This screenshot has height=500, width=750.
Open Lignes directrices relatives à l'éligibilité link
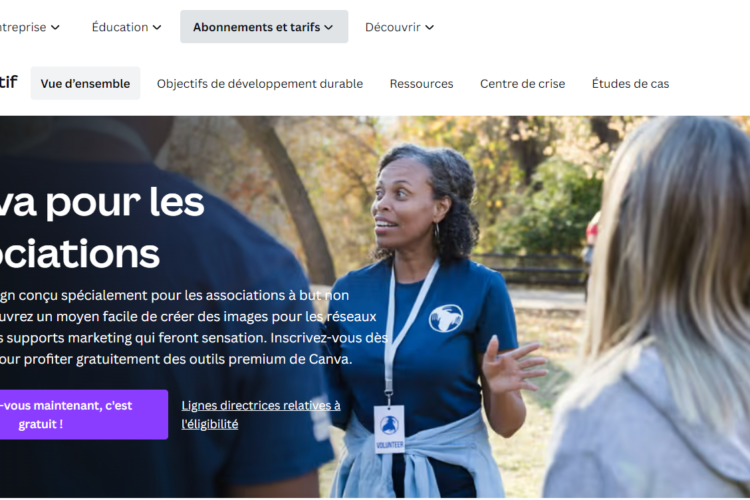[261, 415]
